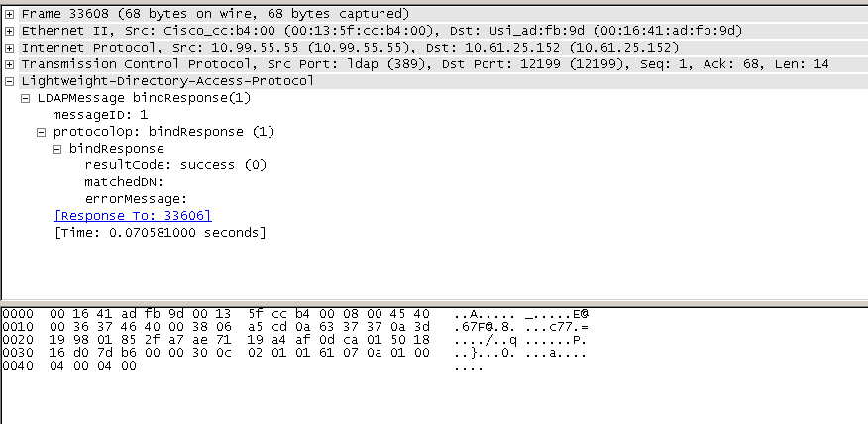Expand the Ethernet II section
The height and width of the screenshot is (424, 868).
pyautogui.click(x=9, y=31)
